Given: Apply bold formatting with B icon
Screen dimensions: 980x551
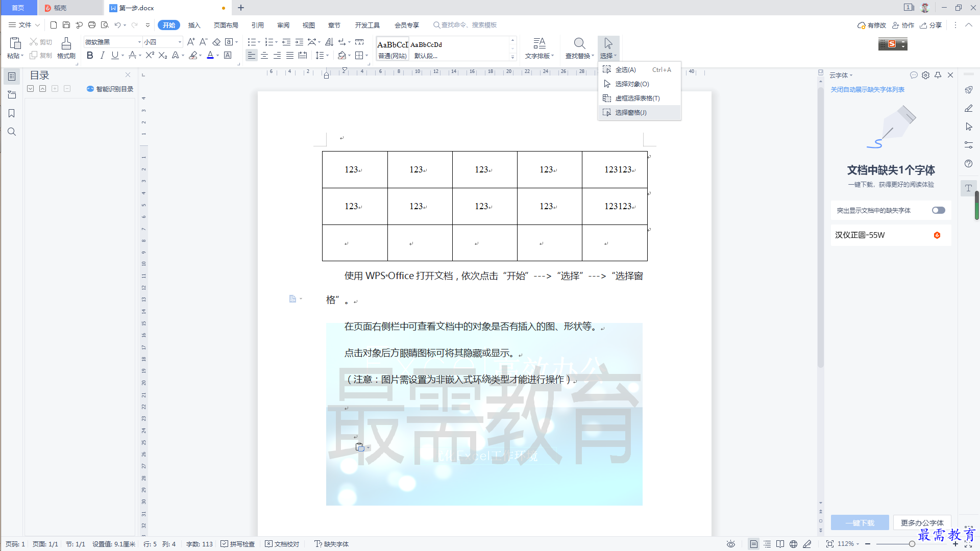Looking at the screenshot, I should pos(90,56).
